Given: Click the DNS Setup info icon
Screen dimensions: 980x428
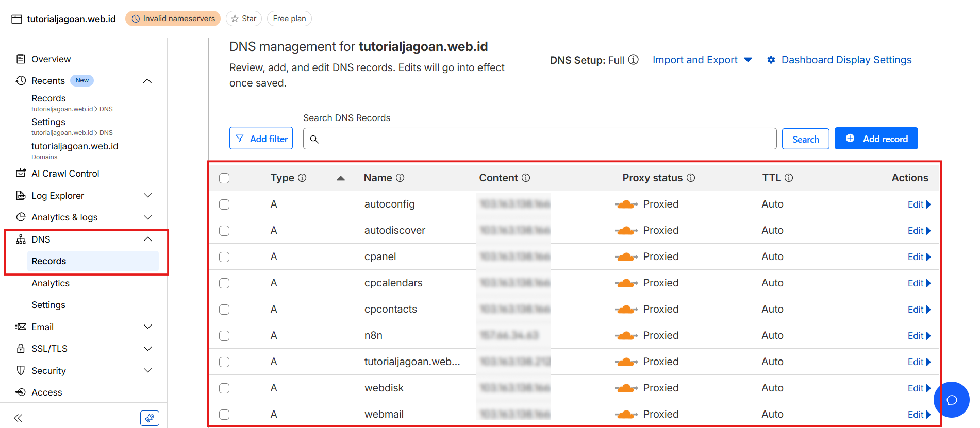Looking at the screenshot, I should (634, 59).
